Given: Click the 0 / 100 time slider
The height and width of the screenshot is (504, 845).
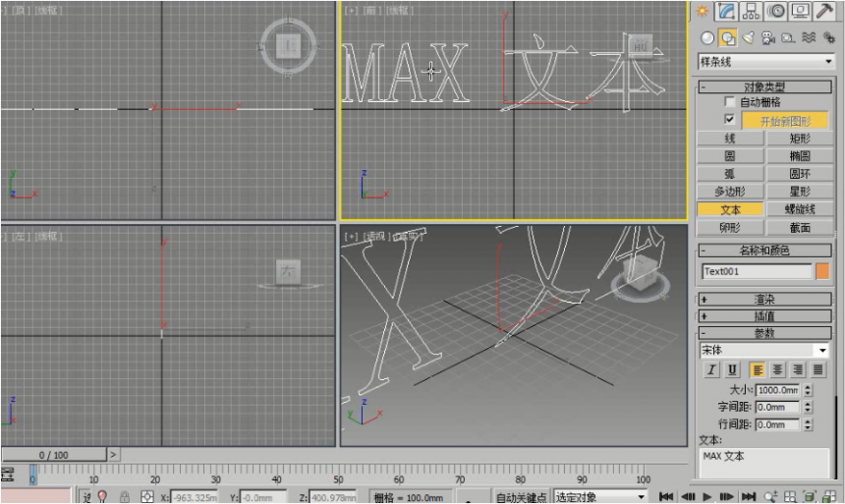Looking at the screenshot, I should (x=53, y=455).
